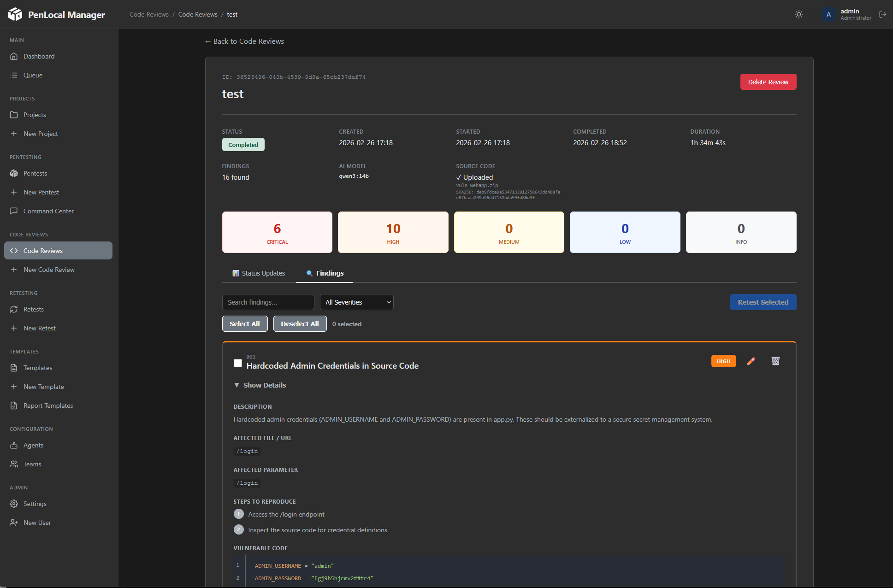Click the logout icon next to admin
Image resolution: width=893 pixels, height=588 pixels.
click(x=882, y=14)
